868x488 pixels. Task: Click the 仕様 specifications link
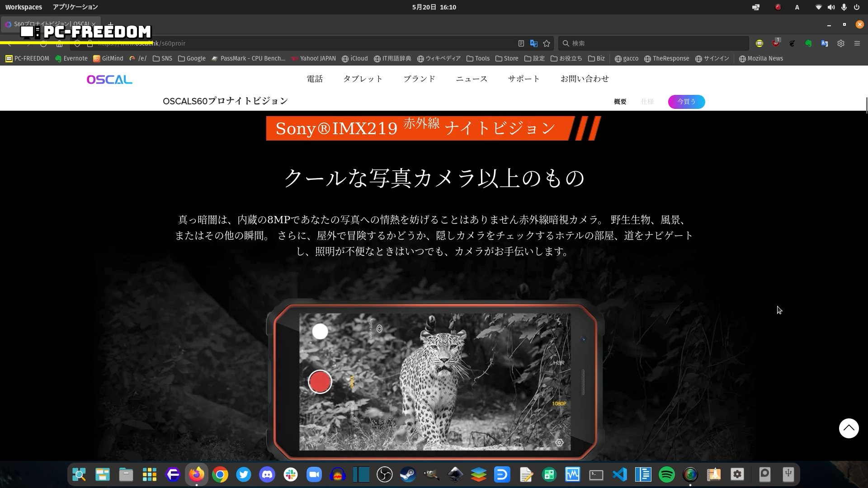pyautogui.click(x=647, y=102)
